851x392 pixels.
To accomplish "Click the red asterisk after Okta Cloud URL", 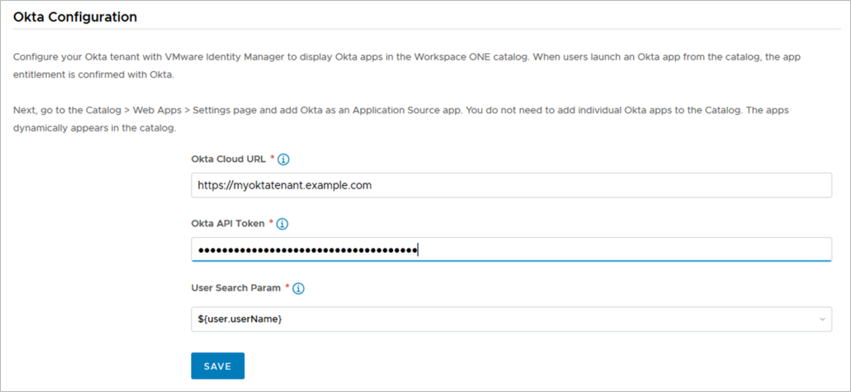I will pos(272,158).
